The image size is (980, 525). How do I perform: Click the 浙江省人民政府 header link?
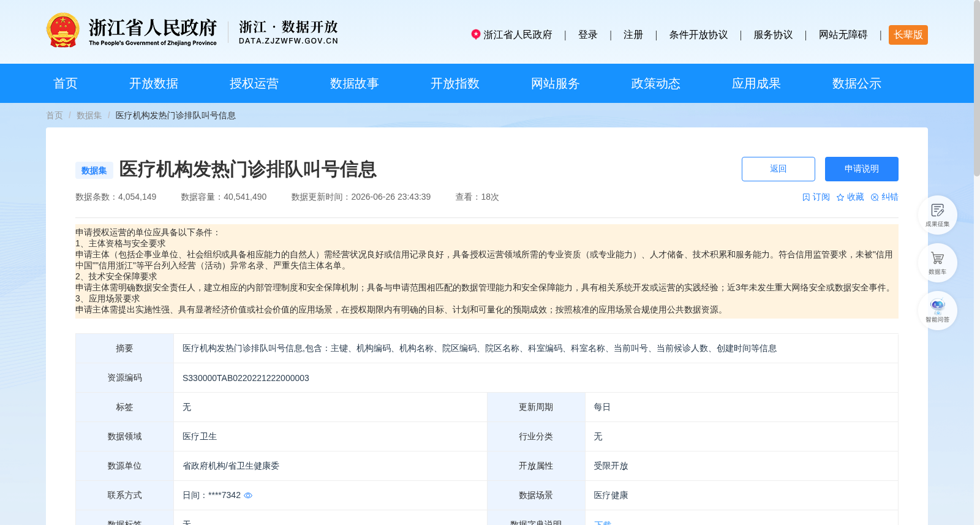518,35
